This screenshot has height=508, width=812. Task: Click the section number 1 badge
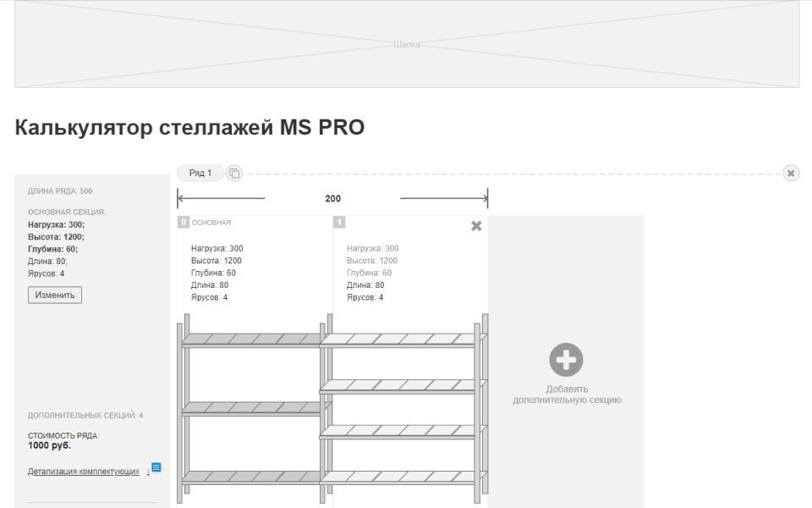click(x=338, y=223)
